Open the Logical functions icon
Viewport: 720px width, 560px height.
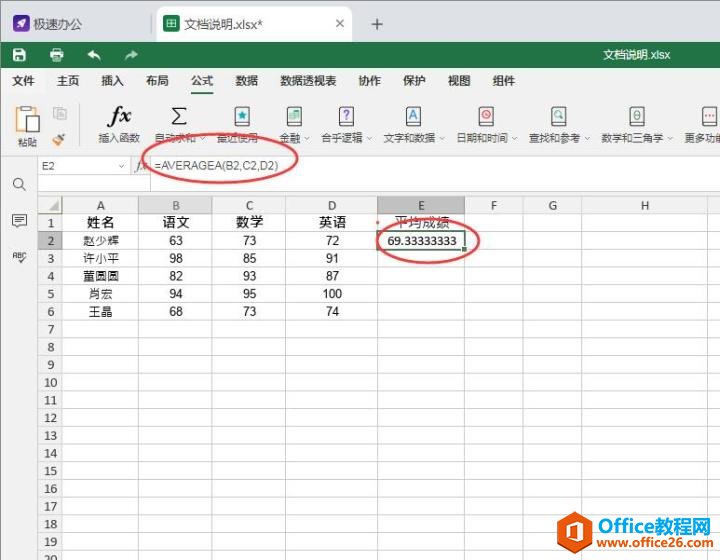346,117
